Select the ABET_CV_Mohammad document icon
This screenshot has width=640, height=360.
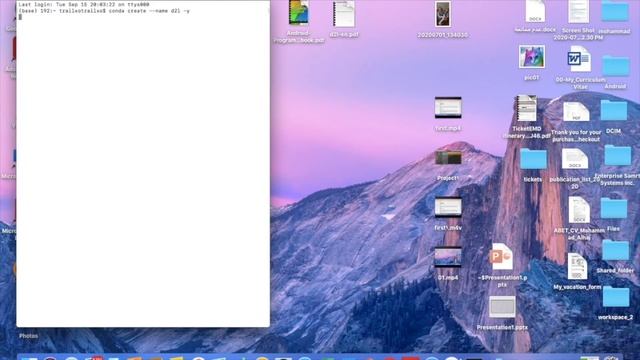tap(579, 210)
